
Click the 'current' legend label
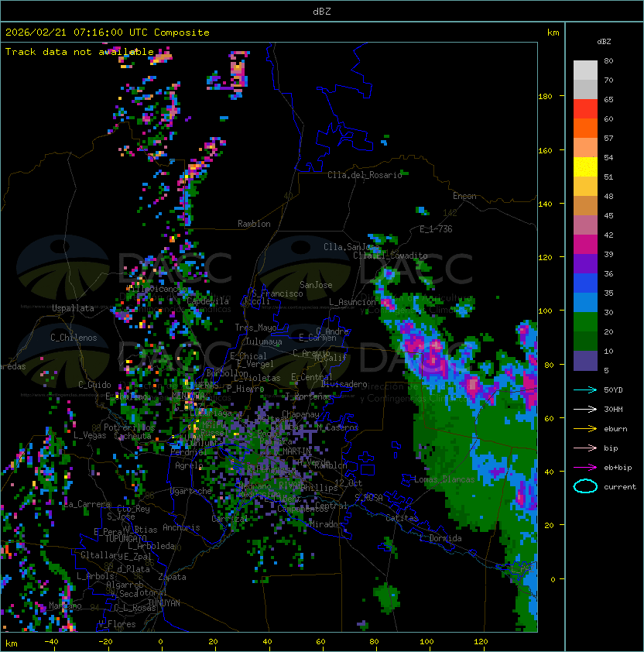pos(620,487)
